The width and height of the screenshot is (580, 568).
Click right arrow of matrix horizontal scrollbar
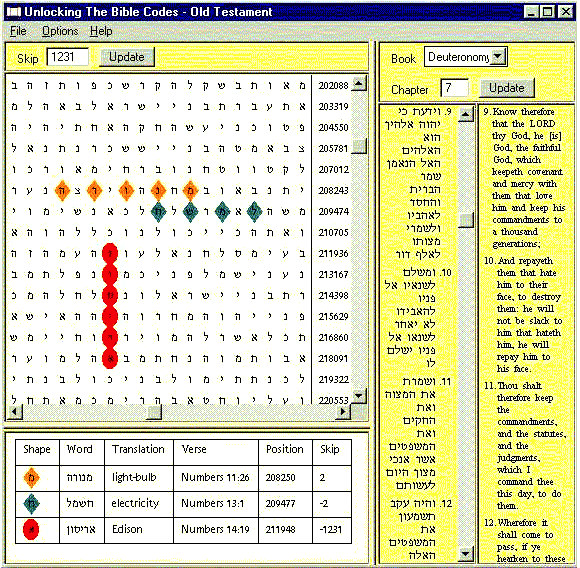[343, 412]
